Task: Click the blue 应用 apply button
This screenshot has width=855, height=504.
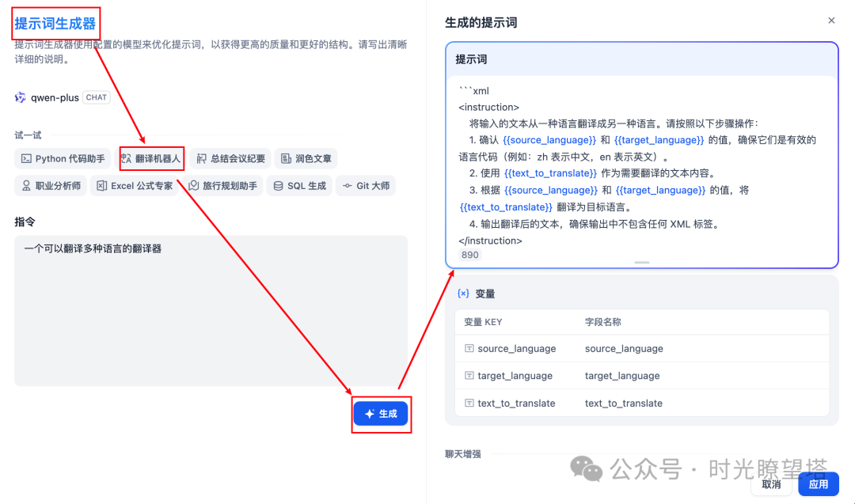Action: (819, 484)
